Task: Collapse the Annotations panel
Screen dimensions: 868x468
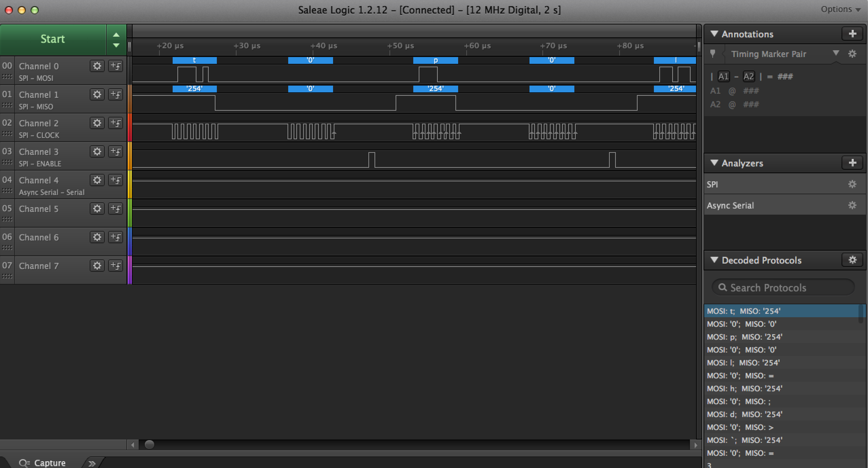Action: click(714, 34)
